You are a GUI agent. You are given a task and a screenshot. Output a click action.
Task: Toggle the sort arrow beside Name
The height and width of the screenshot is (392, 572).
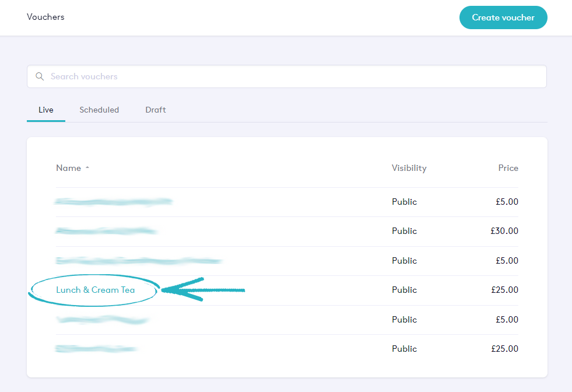(x=87, y=168)
